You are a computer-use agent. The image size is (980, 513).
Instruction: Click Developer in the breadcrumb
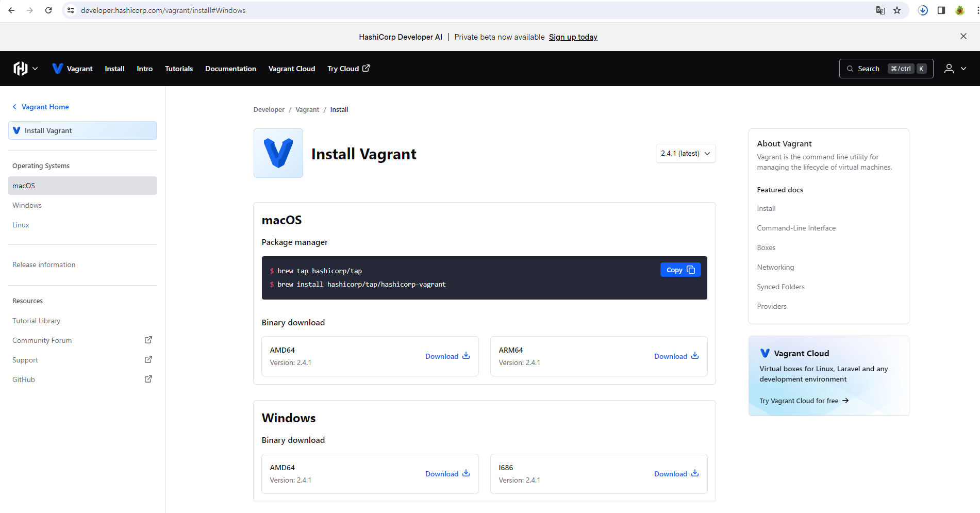pos(269,109)
